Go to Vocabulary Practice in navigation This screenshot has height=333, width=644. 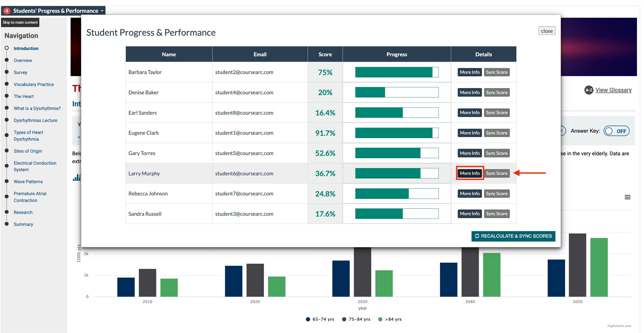click(34, 84)
